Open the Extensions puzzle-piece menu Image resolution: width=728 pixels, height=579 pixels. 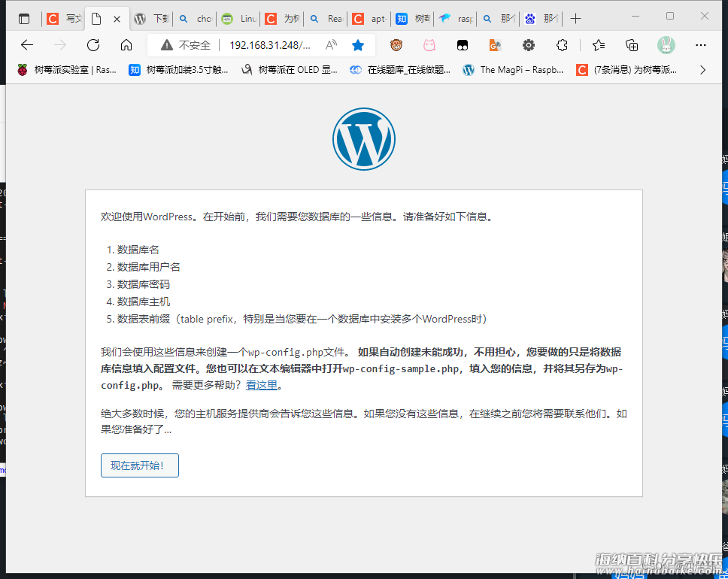pyautogui.click(x=562, y=45)
